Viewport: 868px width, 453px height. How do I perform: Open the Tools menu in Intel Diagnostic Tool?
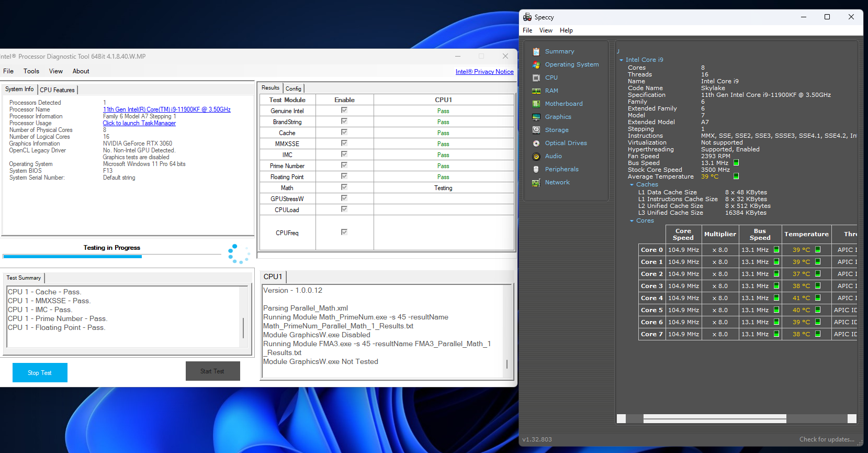(x=31, y=71)
